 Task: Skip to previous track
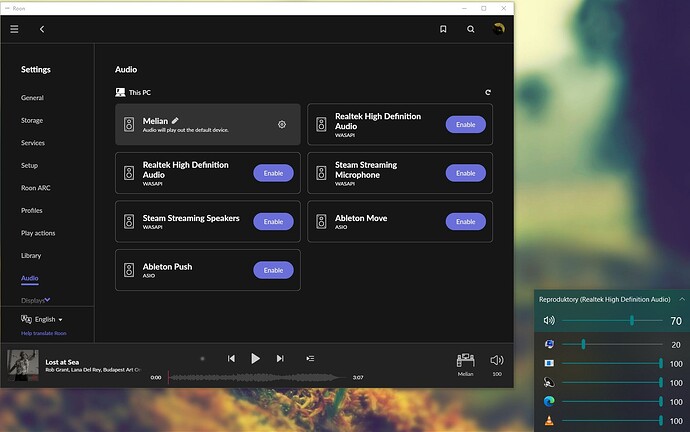(231, 359)
